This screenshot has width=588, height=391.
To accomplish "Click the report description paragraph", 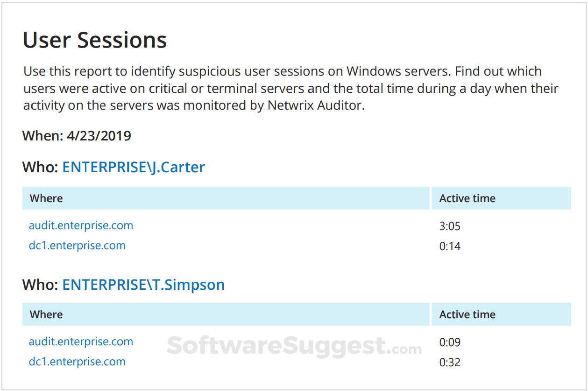I will click(291, 88).
